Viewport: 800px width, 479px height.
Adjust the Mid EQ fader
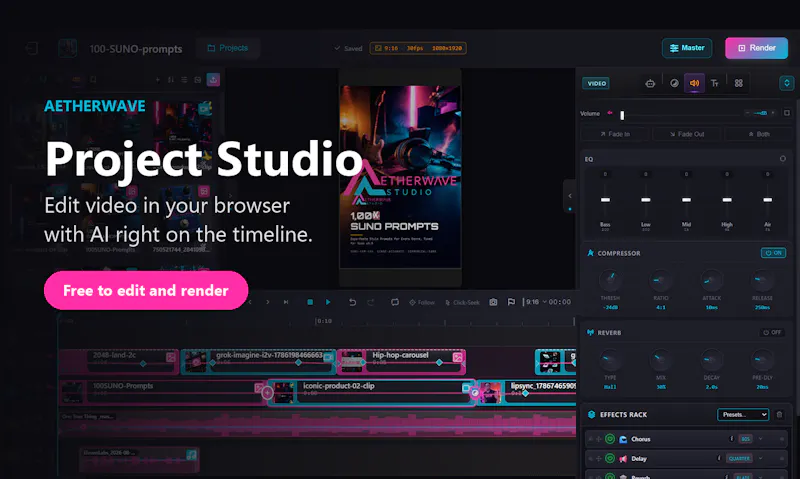(686, 200)
